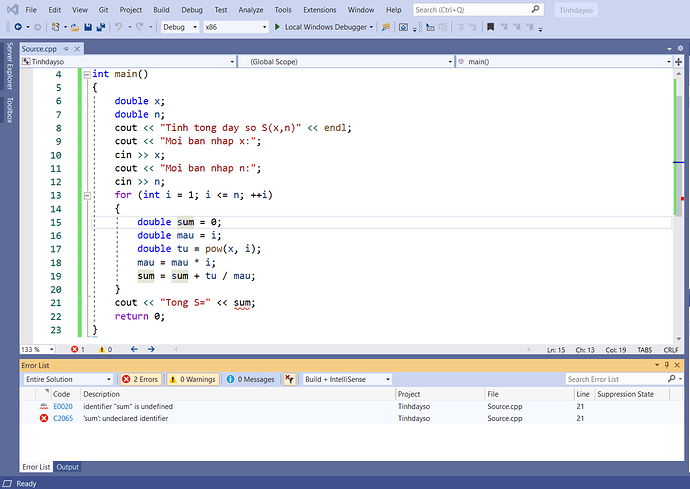
Task: Open the Build menu
Action: coord(161,10)
